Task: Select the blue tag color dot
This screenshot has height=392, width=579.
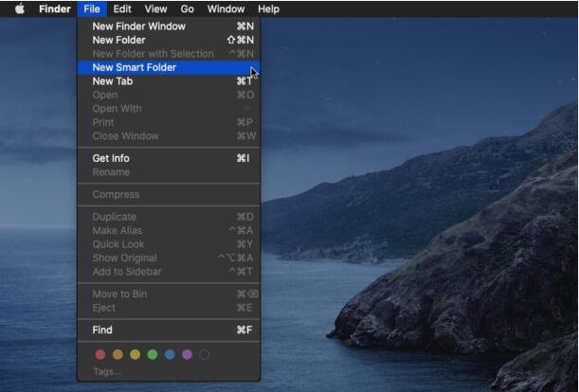Action: coord(170,354)
